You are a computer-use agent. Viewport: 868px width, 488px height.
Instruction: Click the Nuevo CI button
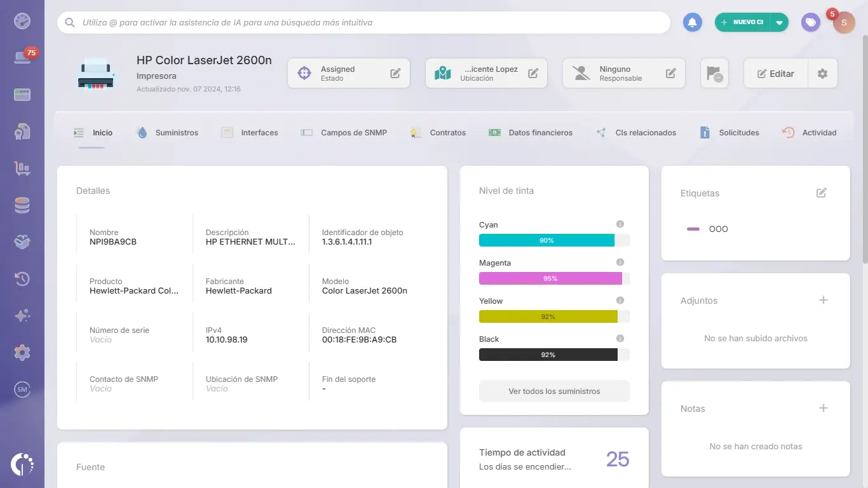pyautogui.click(x=742, y=22)
